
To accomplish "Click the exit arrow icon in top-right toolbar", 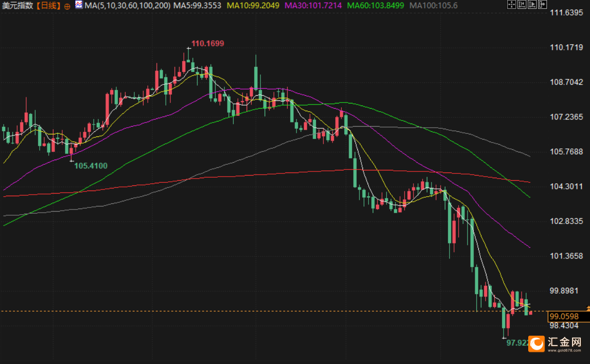I will click(x=542, y=5).
